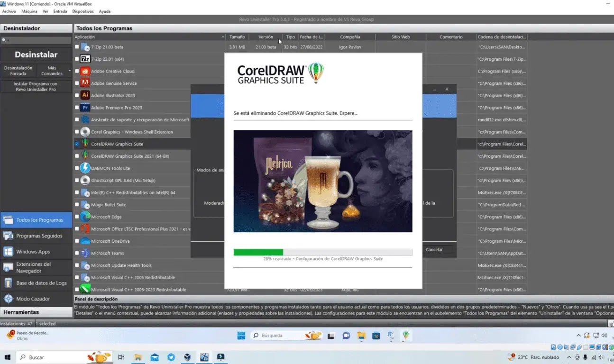Screen dimensions: 614x364
Task: Click the Cancelar button in the dialog
Action: (434, 249)
